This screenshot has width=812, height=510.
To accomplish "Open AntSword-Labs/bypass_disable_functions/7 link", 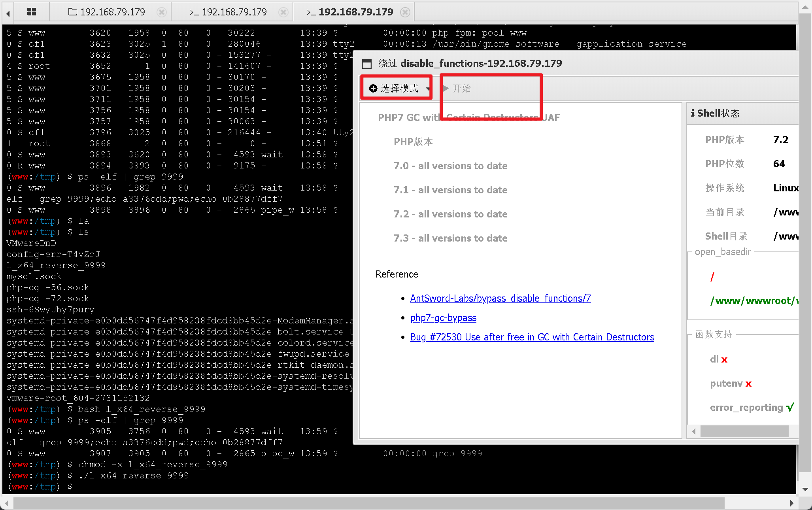I will [500, 298].
